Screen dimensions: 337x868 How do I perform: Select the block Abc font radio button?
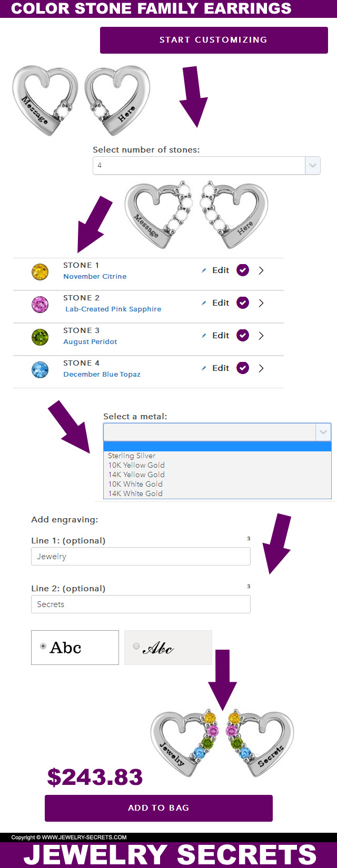pos(43,646)
